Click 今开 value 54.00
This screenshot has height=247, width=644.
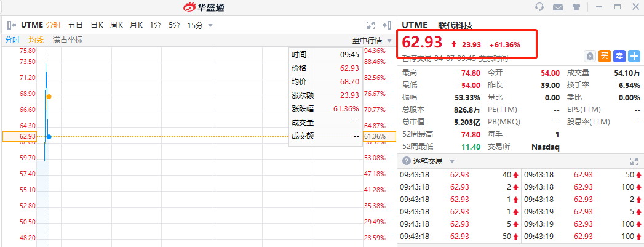click(549, 73)
